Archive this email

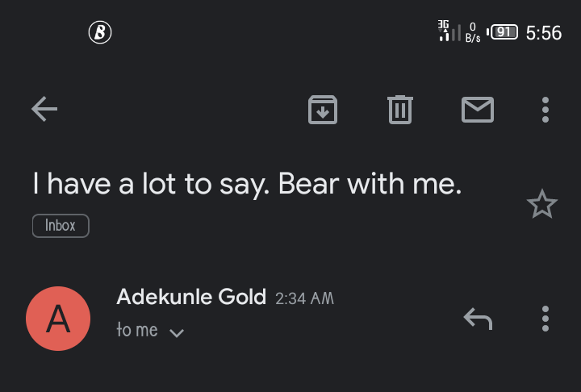323,109
